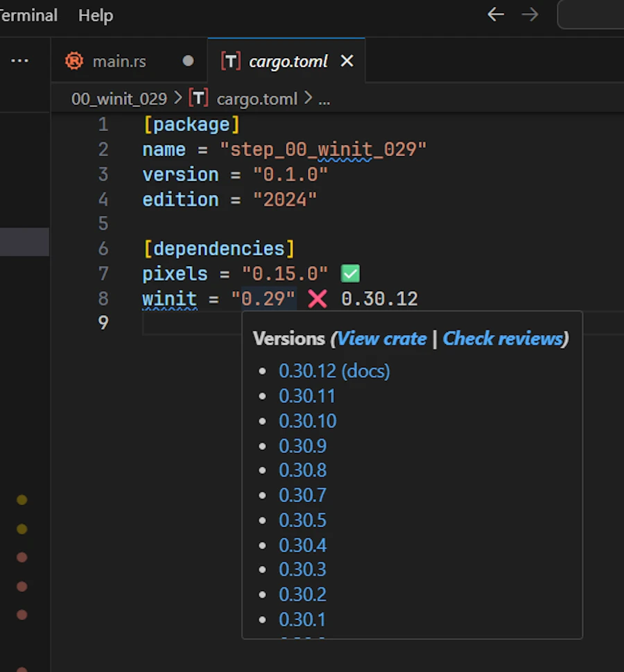Click the back navigation arrow
This screenshot has width=624, height=672.
pyautogui.click(x=495, y=15)
